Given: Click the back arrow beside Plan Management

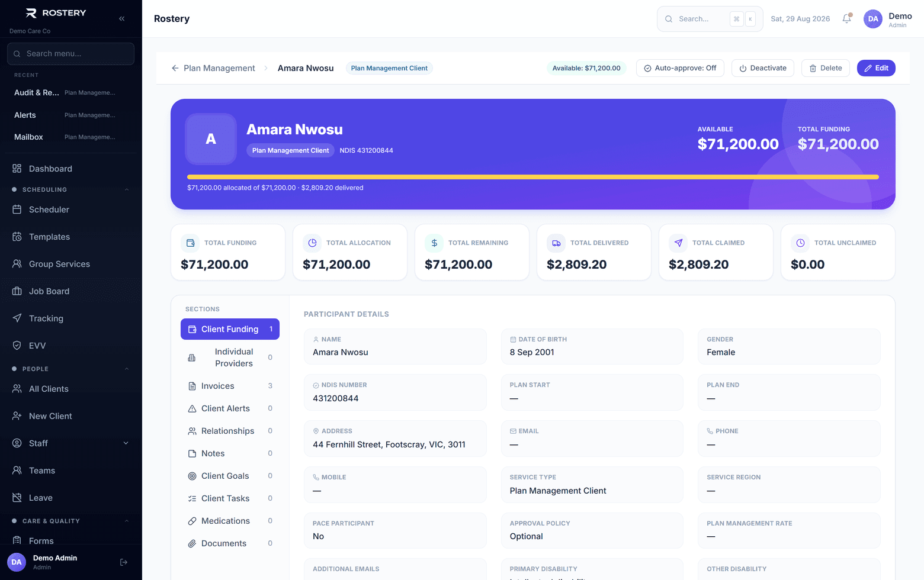Looking at the screenshot, I should click(x=175, y=68).
